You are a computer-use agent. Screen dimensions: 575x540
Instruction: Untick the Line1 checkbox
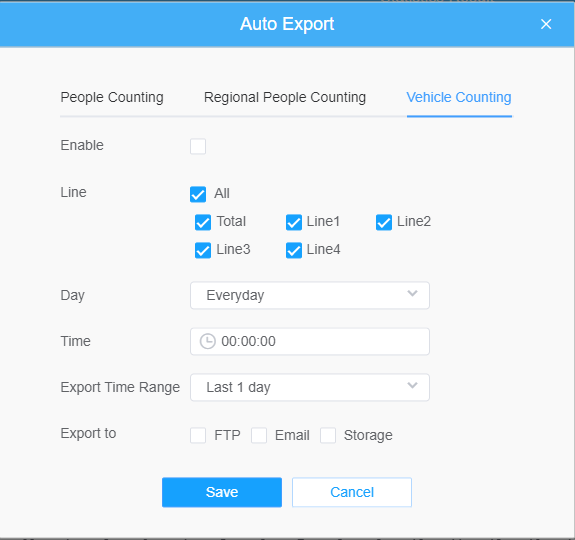point(294,222)
